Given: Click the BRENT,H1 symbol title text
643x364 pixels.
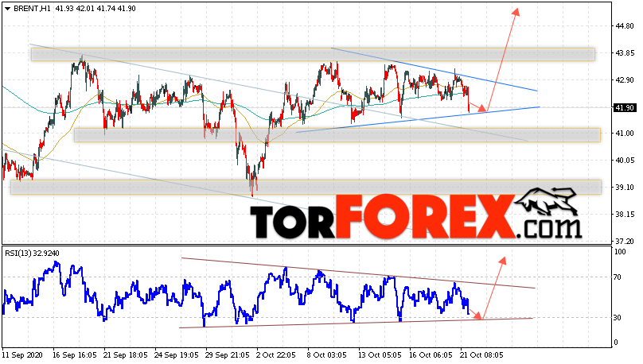Looking at the screenshot, I should (x=32, y=9).
